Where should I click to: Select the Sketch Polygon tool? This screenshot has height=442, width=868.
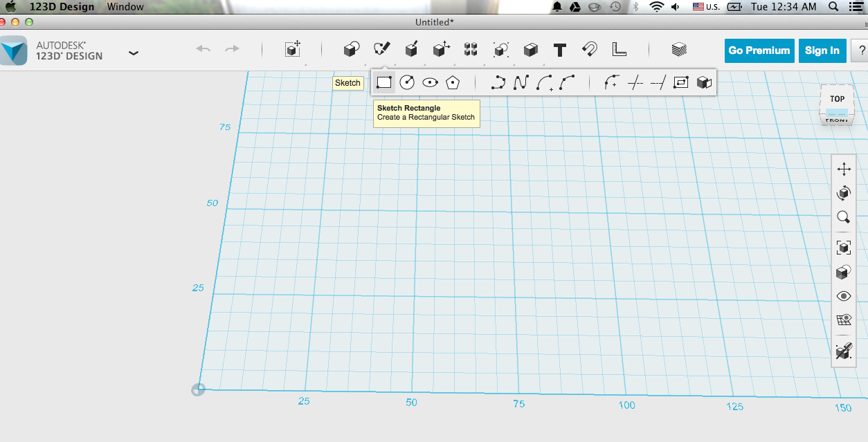tap(453, 83)
